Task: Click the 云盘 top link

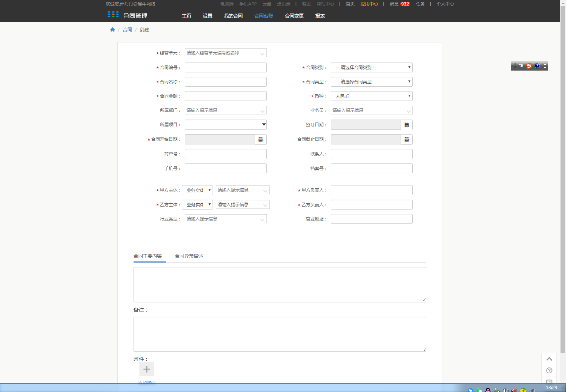Action: [x=267, y=4]
